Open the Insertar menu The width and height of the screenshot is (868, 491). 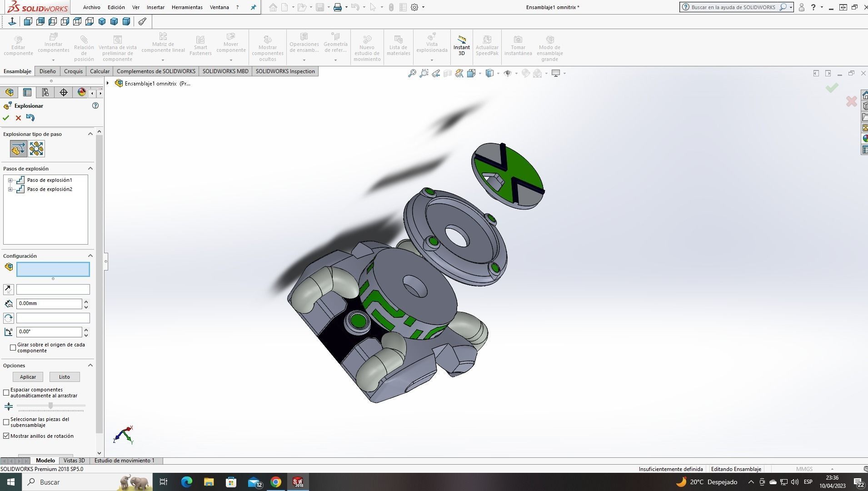point(155,7)
